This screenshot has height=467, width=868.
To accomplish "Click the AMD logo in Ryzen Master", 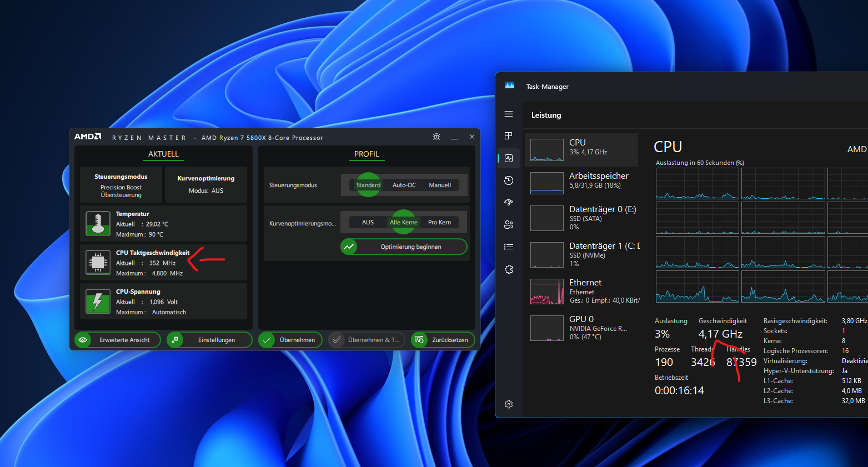I will [88, 137].
